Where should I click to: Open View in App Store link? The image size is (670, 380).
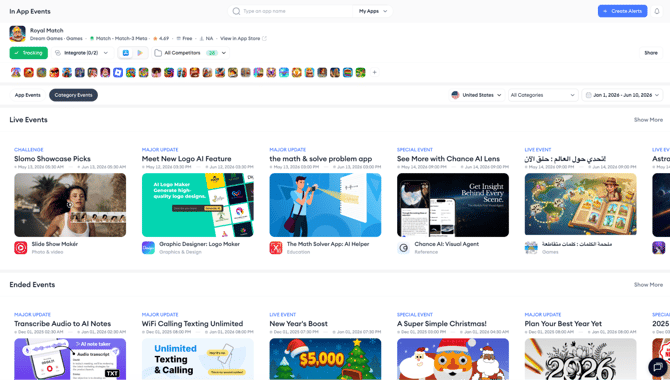point(240,38)
